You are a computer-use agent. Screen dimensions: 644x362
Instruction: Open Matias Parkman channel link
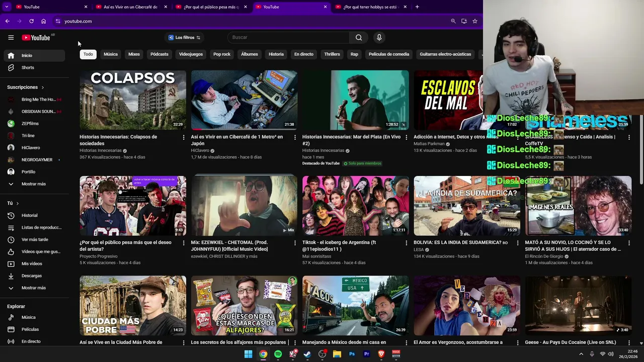429,144
